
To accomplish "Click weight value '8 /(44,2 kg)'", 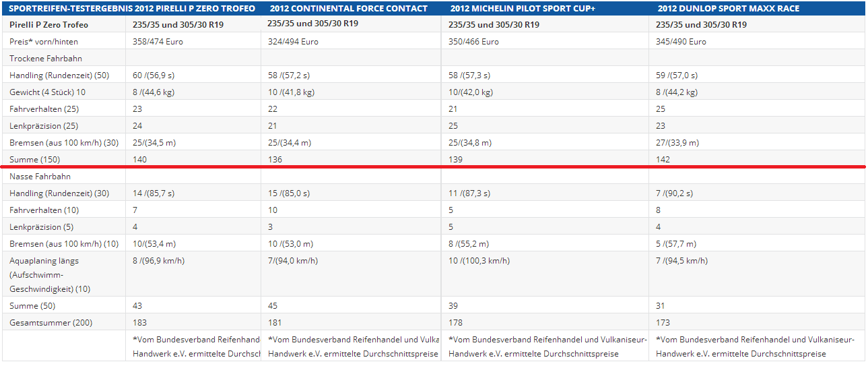I will point(677,92).
